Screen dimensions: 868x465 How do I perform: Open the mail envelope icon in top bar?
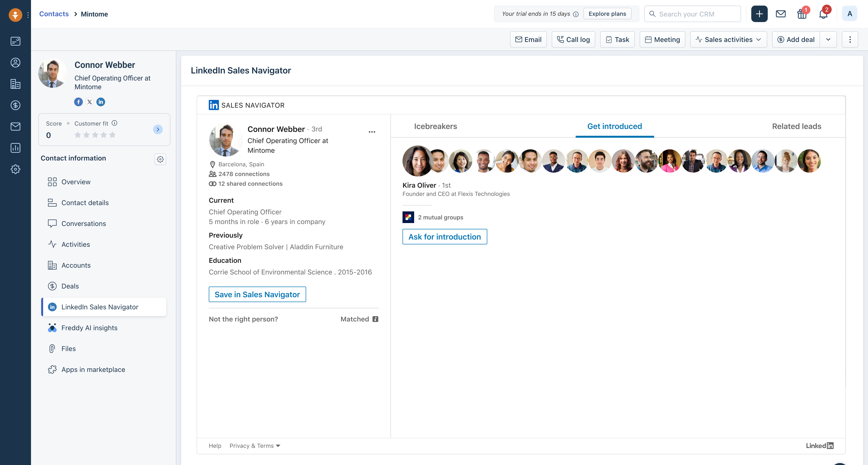pyautogui.click(x=780, y=14)
